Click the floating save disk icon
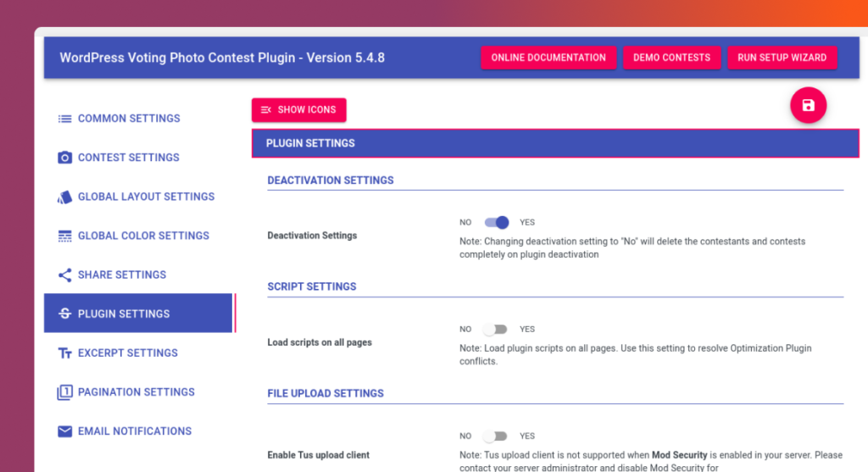Viewport: 868px width, 472px height. click(x=808, y=106)
